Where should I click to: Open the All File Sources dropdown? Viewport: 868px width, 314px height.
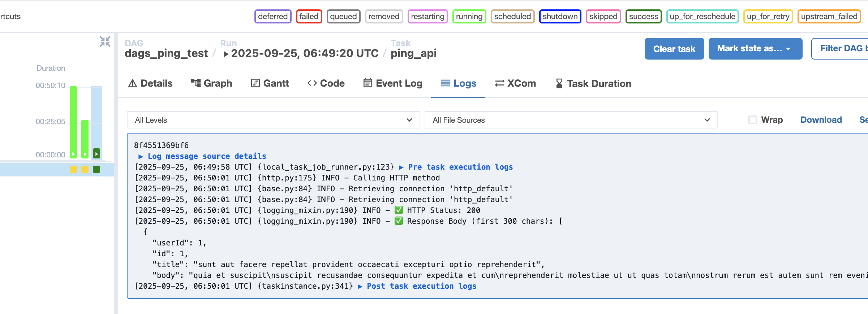571,120
